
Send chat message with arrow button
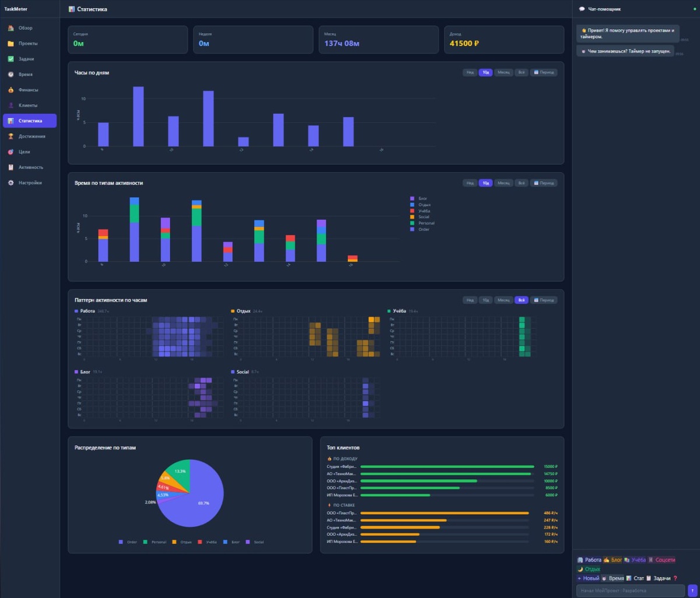pos(692,590)
